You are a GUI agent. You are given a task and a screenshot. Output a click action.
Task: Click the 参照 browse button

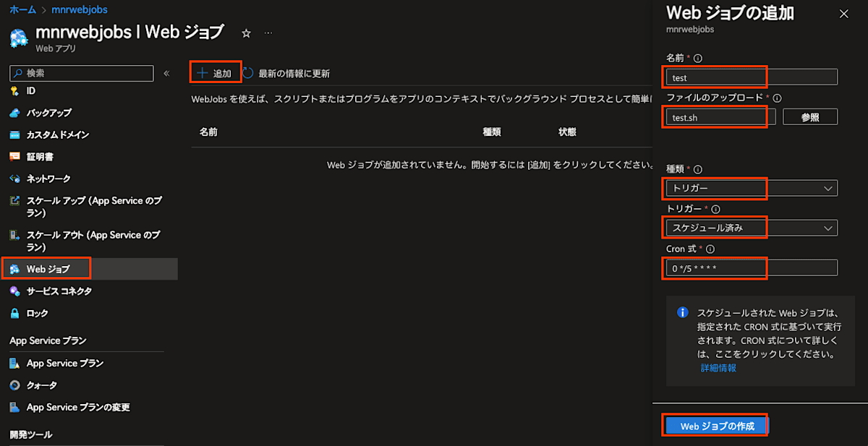(809, 117)
